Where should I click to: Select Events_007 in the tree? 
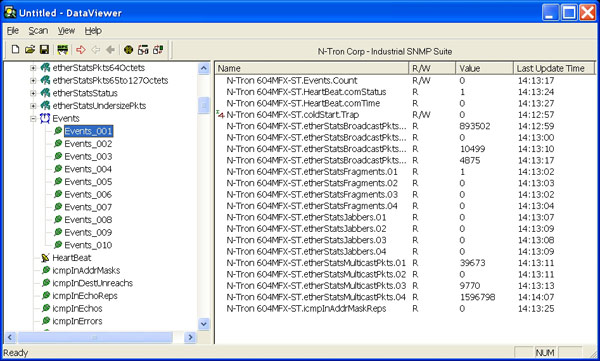(x=88, y=207)
